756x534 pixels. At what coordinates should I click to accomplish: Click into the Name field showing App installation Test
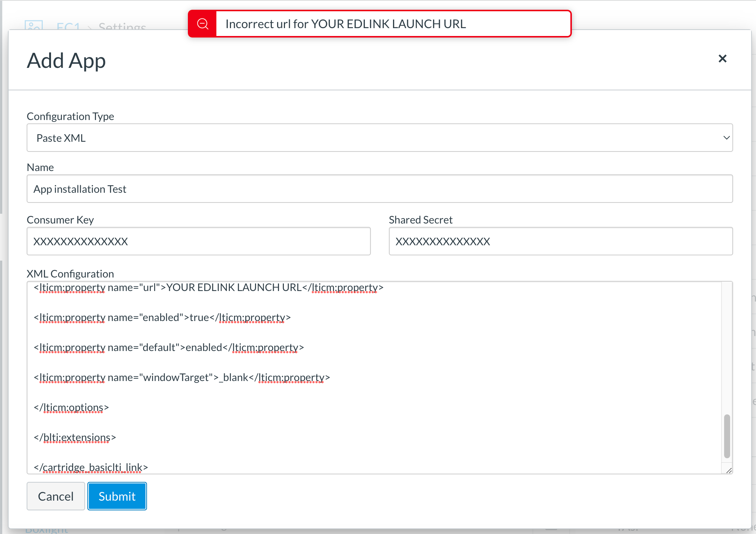click(x=379, y=189)
